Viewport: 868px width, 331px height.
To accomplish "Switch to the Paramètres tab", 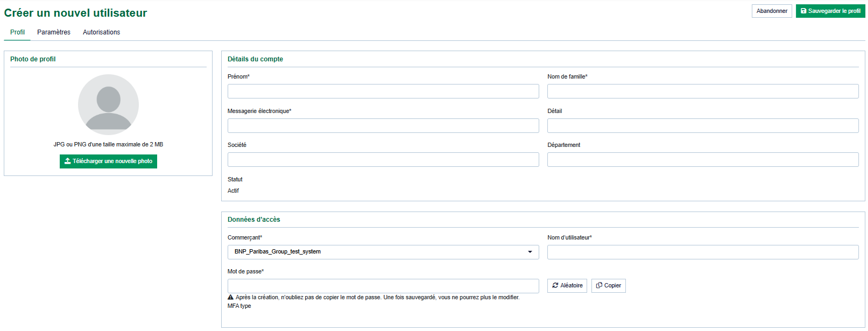I will pos(54,32).
